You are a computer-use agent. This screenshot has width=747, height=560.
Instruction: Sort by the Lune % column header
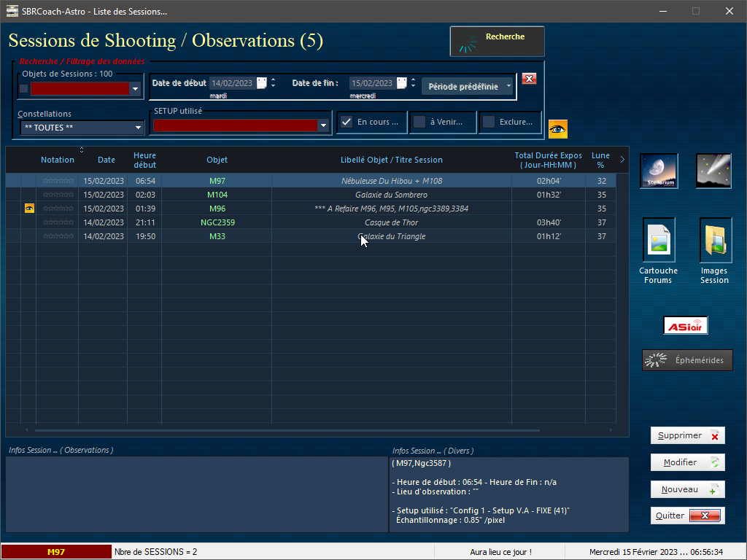[x=600, y=160]
